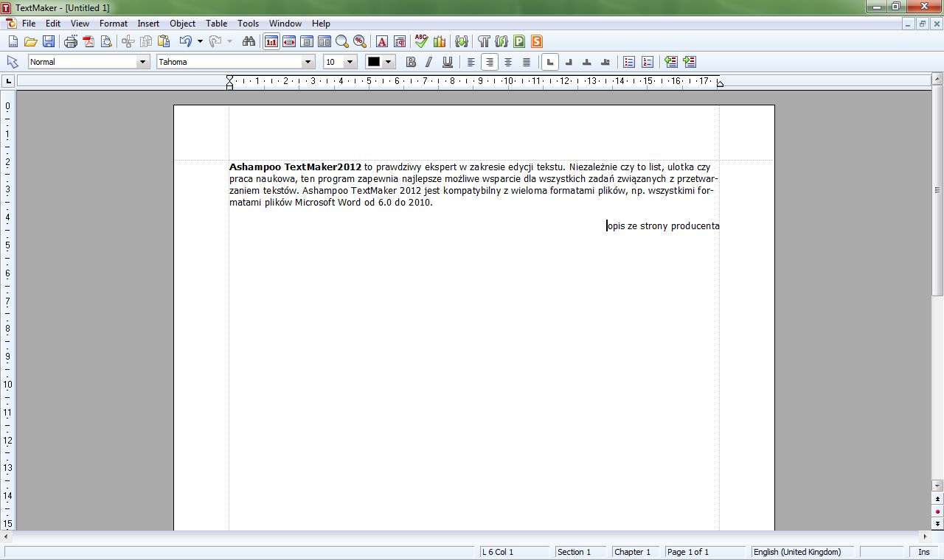Select the left tab stop type
944x560 pixels.
(550, 62)
